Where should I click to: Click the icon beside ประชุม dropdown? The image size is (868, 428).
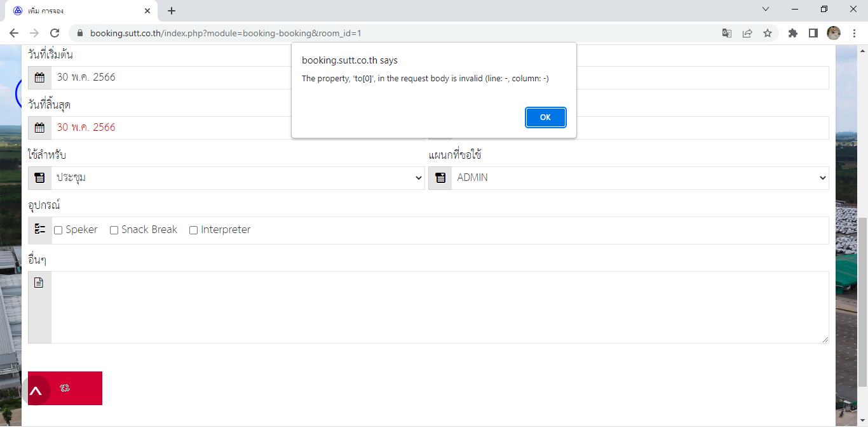tap(39, 178)
